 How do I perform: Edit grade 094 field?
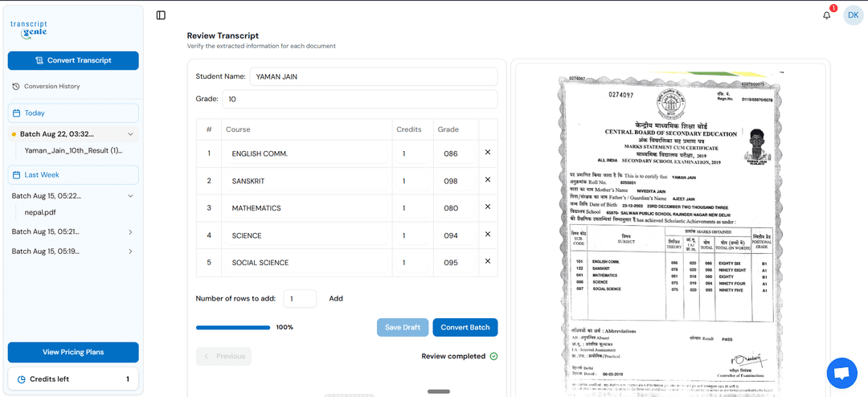coord(457,236)
